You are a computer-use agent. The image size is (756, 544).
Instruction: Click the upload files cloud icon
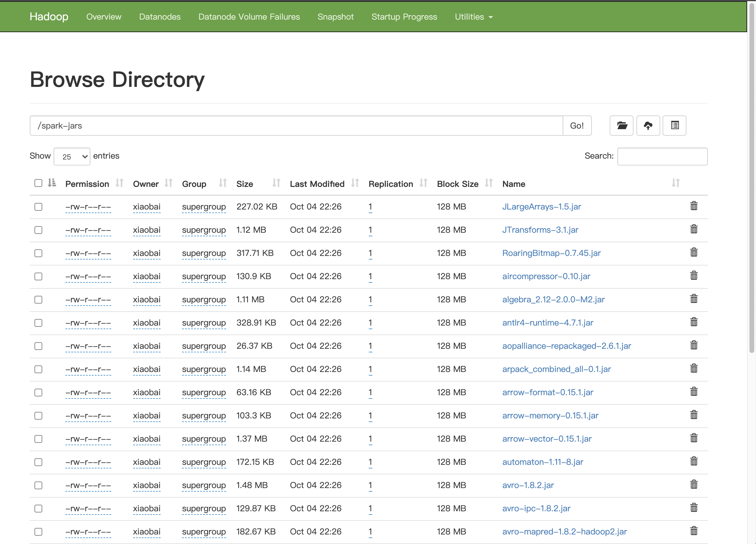tap(648, 126)
